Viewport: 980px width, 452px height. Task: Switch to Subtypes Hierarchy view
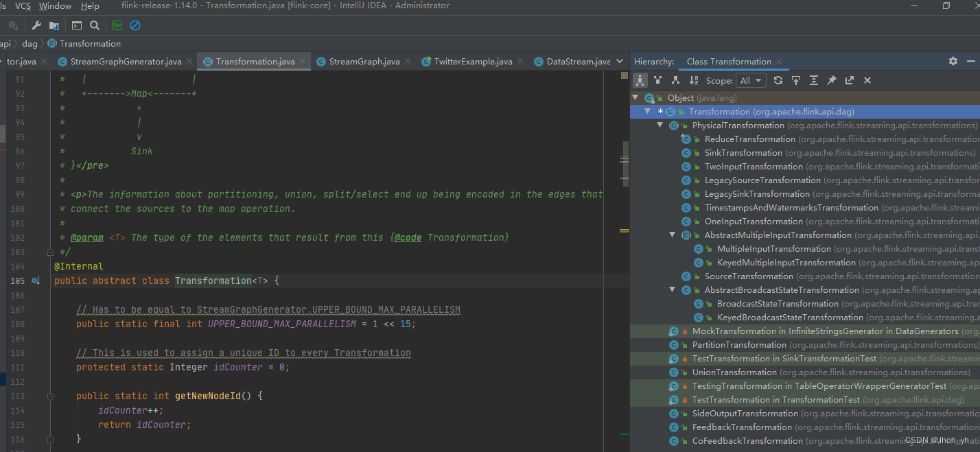pos(675,80)
